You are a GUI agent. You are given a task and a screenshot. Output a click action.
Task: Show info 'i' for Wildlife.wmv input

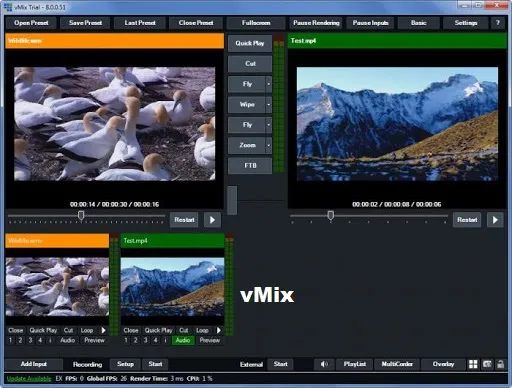(x=50, y=340)
